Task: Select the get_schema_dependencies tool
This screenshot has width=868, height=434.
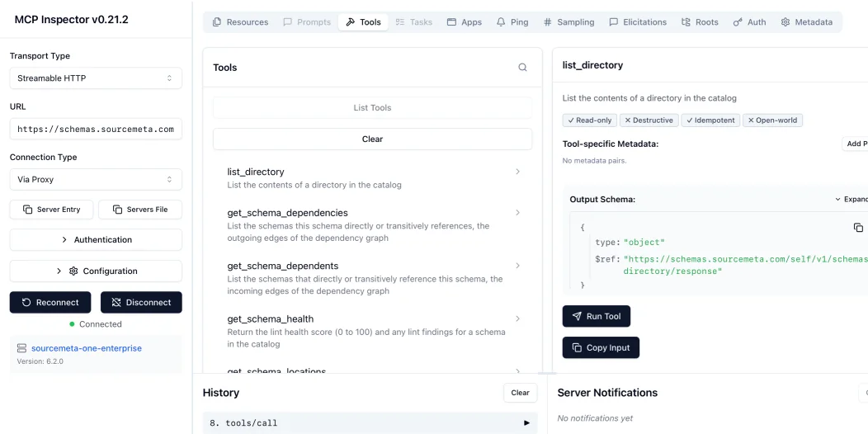Action: pyautogui.click(x=373, y=224)
